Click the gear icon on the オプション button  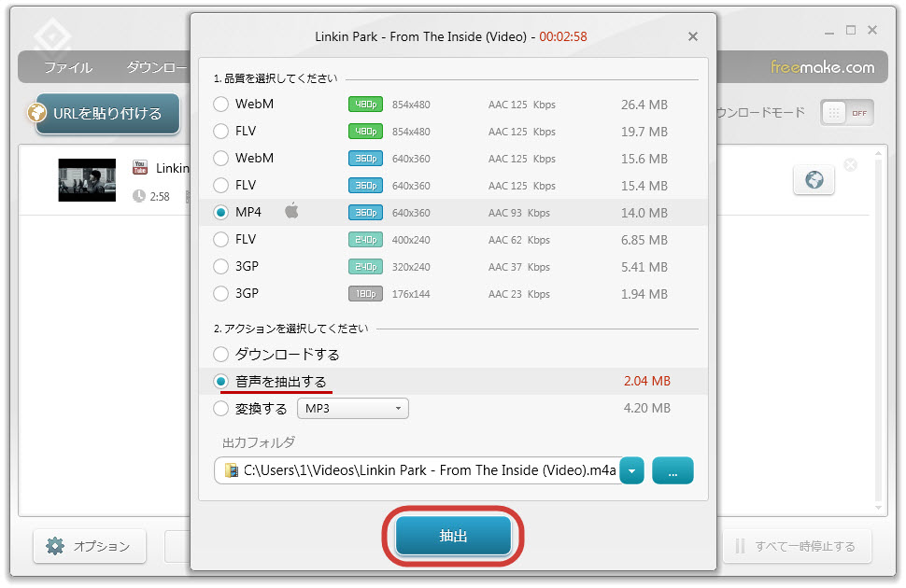55,546
